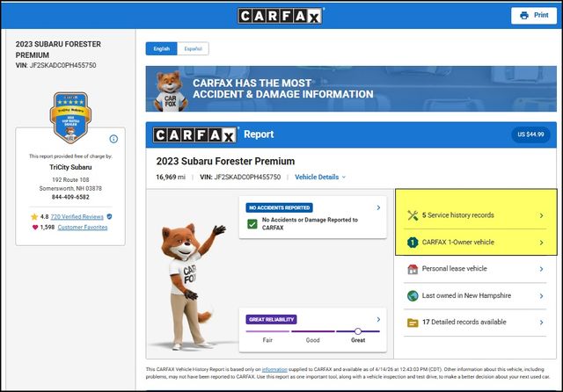The width and height of the screenshot is (563, 392).
Task: Click the house icon for Personal lease vehicle
Action: tap(413, 269)
